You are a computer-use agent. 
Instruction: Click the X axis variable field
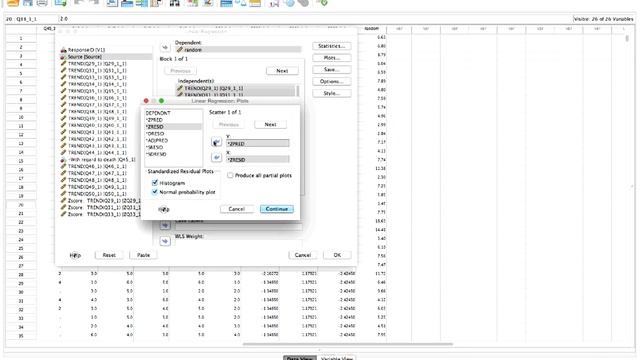point(258,160)
